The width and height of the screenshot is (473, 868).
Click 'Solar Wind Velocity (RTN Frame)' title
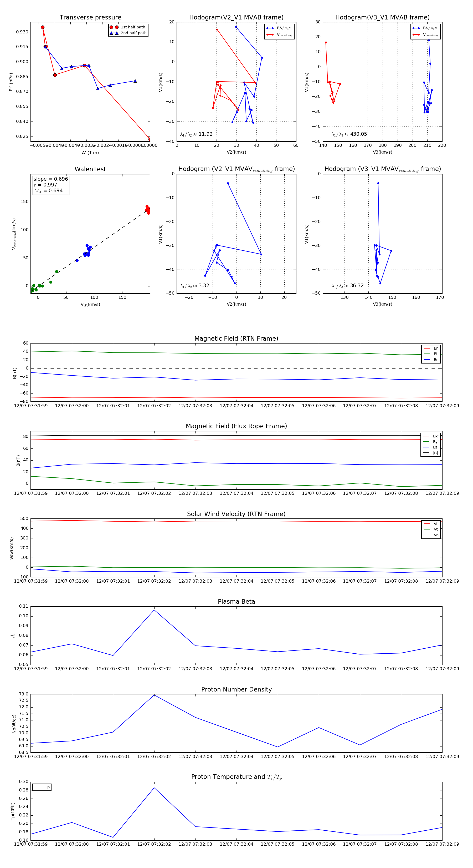[236, 514]
